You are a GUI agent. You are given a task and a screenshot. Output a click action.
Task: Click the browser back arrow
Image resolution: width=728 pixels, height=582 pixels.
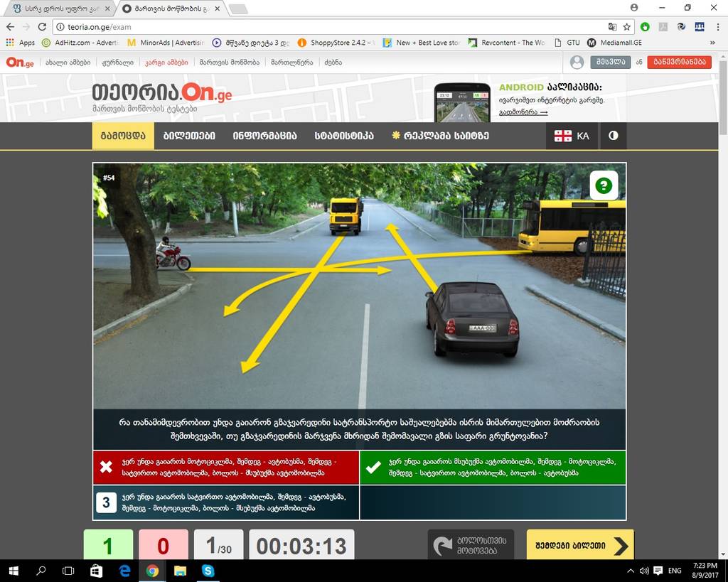click(x=11, y=27)
